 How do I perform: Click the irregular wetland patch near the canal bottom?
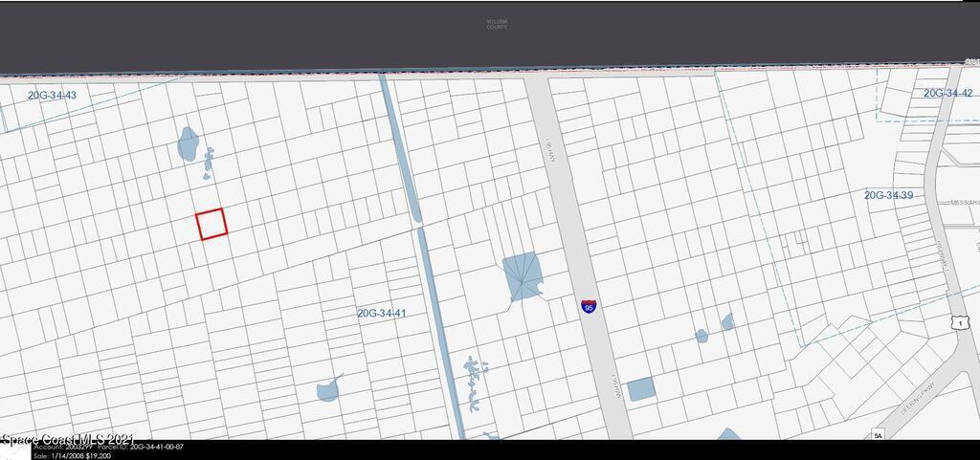(472, 383)
